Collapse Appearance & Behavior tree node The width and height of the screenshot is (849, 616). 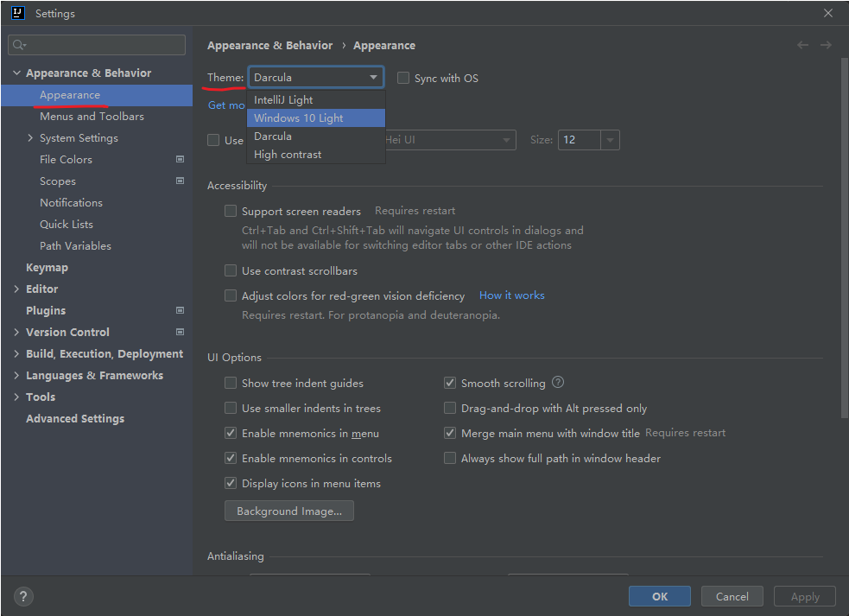point(16,73)
